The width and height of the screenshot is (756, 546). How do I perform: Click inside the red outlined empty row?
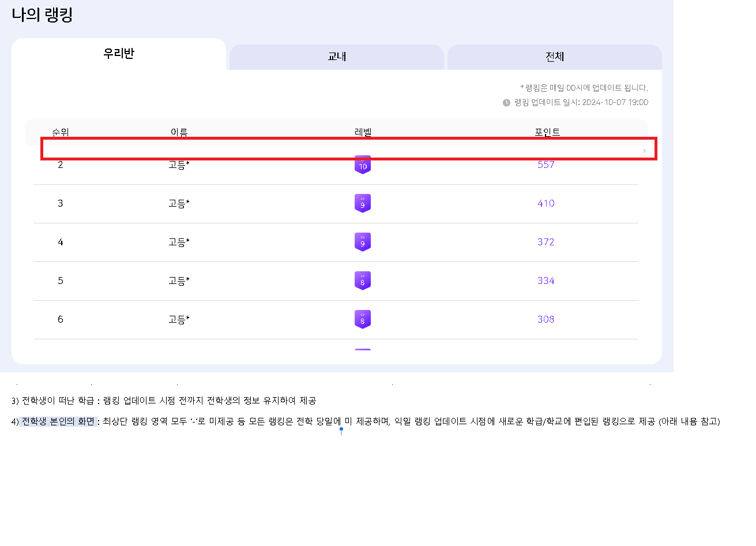[349, 149]
